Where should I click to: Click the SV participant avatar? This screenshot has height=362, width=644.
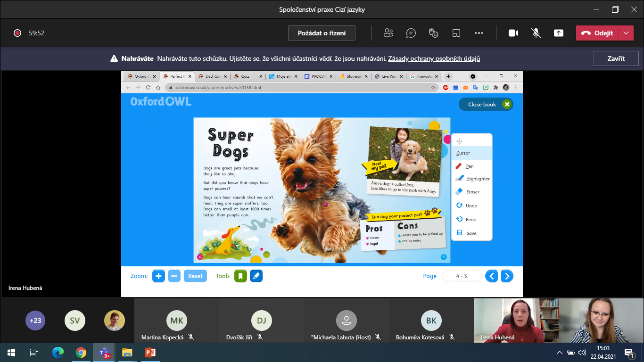point(74,321)
